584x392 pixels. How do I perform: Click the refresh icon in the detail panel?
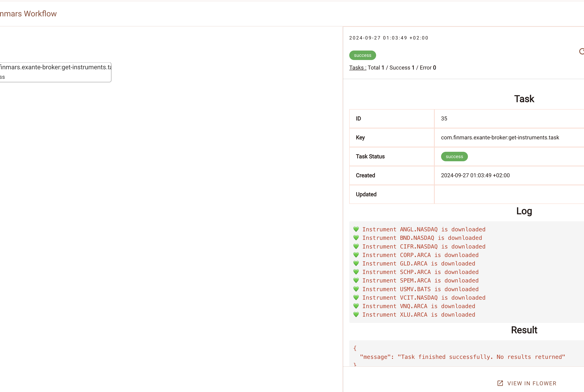pyautogui.click(x=581, y=51)
